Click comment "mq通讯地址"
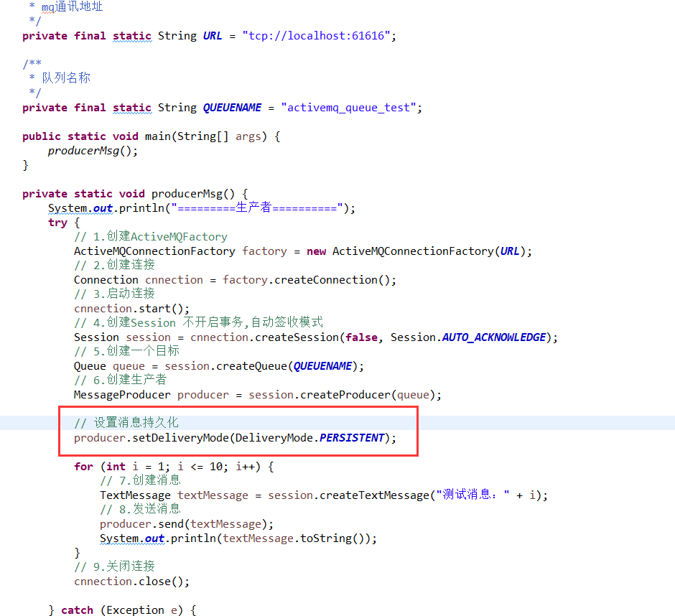The width and height of the screenshot is (675, 616). pyautogui.click(x=72, y=6)
